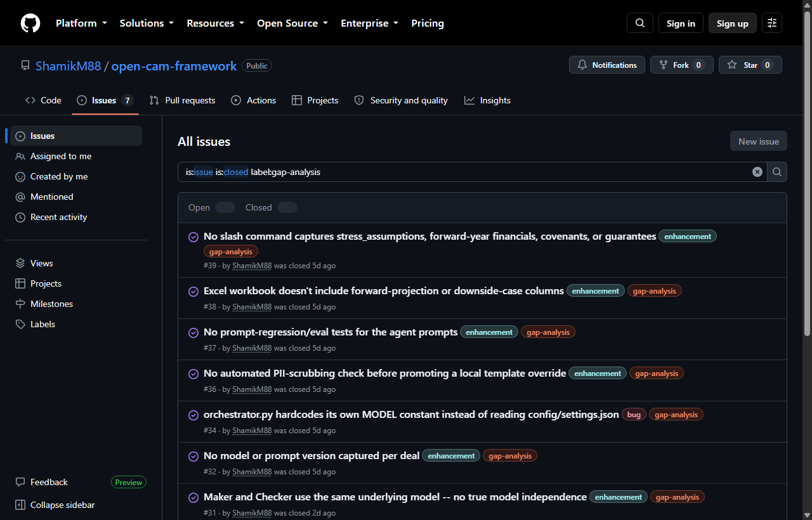The height and width of the screenshot is (520, 812).
Task: Click the Sign in button
Action: click(x=681, y=23)
